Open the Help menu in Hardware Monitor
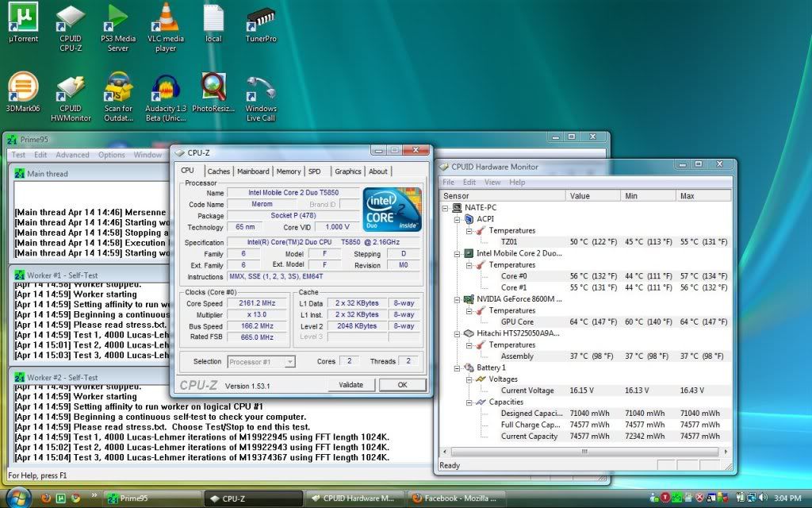 pos(517,182)
